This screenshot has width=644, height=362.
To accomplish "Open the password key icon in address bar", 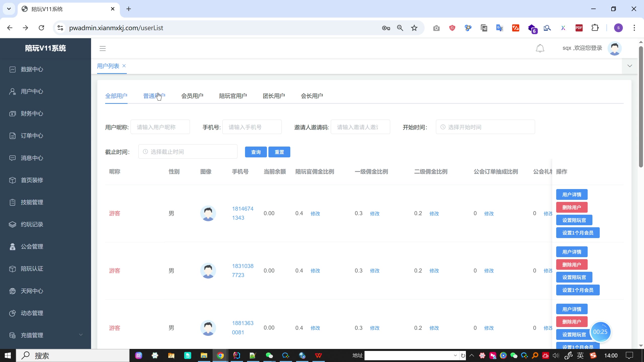I will pyautogui.click(x=386, y=28).
